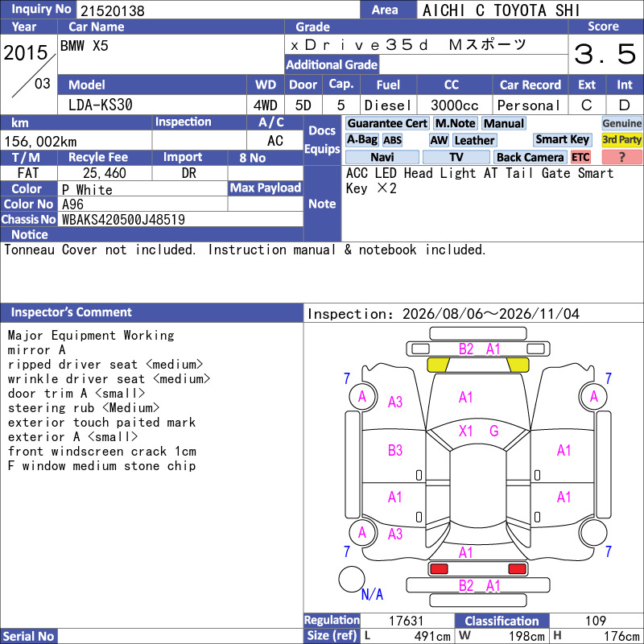
Task: Click the front windscreen crack 1cm comment
Action: (x=102, y=452)
